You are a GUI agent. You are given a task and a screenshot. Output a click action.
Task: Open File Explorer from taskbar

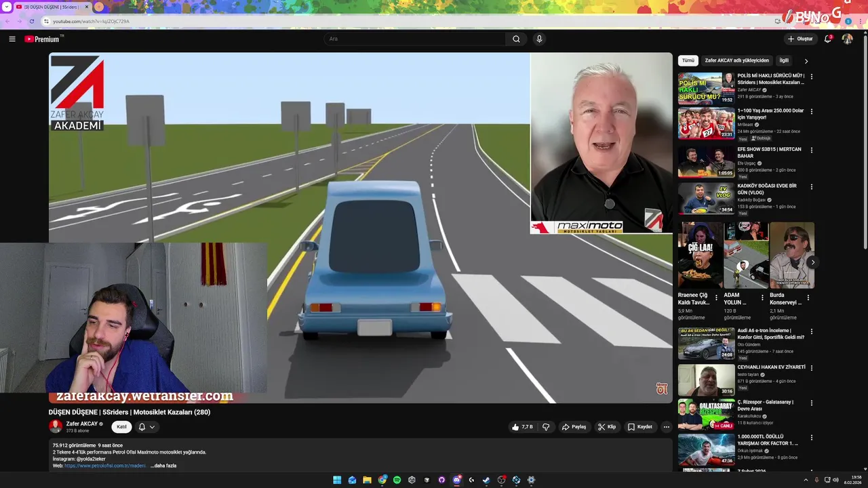367,480
